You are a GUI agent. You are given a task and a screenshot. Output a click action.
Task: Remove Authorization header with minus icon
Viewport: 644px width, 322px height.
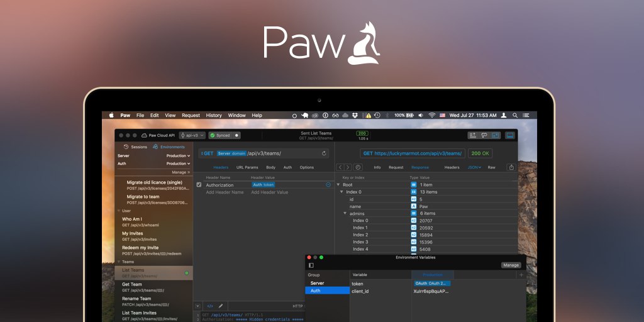pos(328,185)
